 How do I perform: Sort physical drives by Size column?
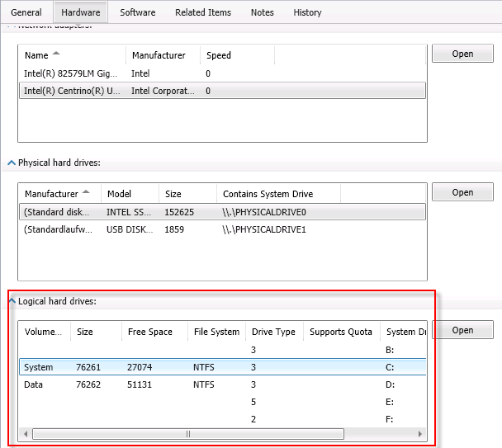coord(173,194)
